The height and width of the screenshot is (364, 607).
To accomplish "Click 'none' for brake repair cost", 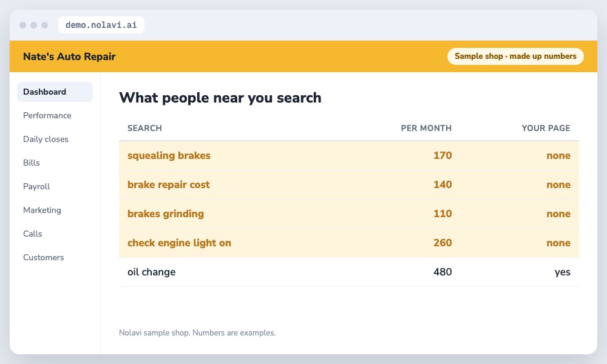I will click(558, 184).
